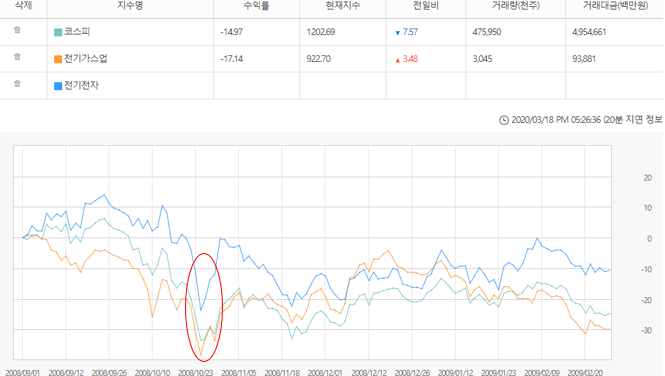Click the blue 전기전자 color swatch

[58, 86]
